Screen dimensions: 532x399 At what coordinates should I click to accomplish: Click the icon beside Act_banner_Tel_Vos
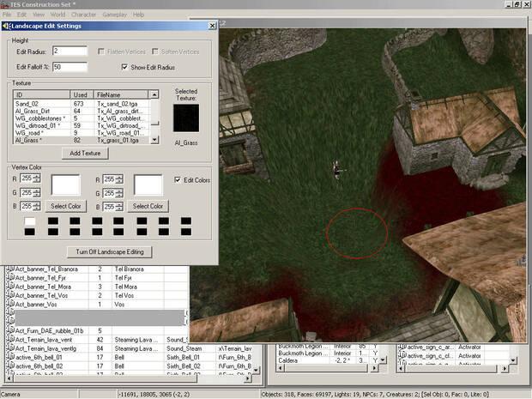(x=9, y=294)
